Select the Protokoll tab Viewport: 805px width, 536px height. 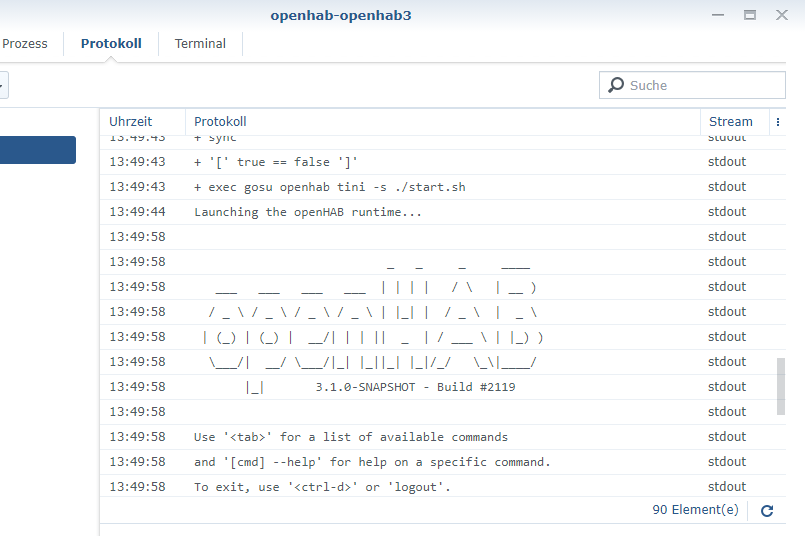pos(111,44)
